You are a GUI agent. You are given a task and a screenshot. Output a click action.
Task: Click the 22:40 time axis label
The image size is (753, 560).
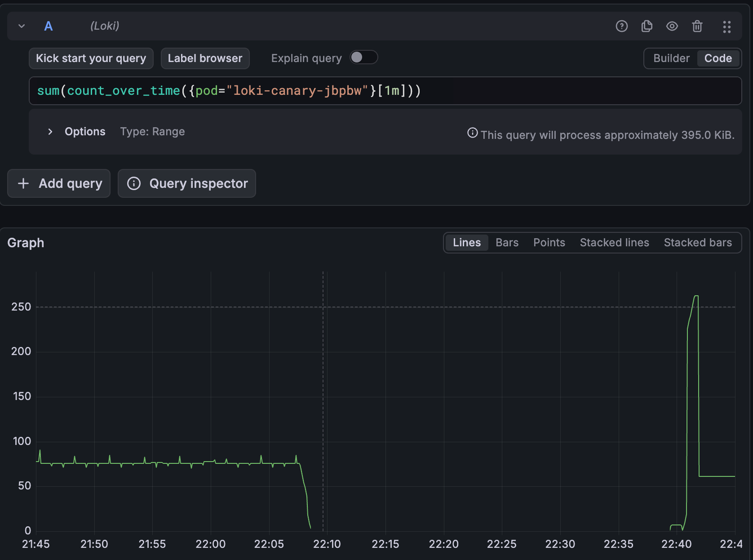[676, 544]
